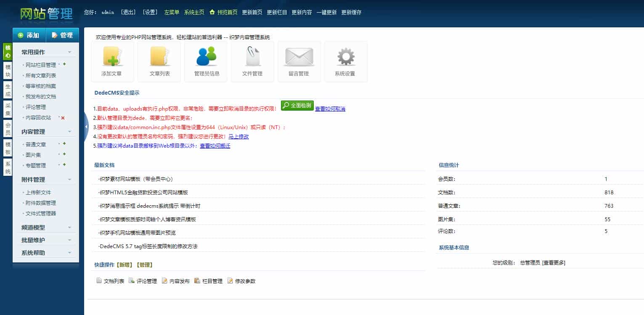
Task: Click the red X beside 内容回收站
Action: point(64,117)
